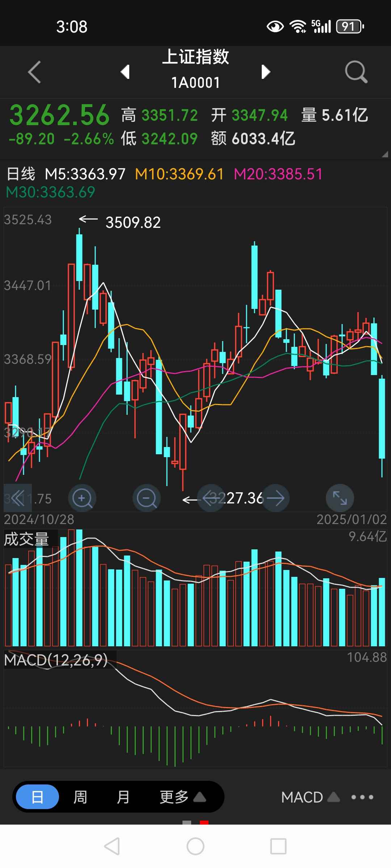Viewport: 391px width, 868px height.
Task: Zoom out chart with minus magnifier
Action: [x=147, y=498]
